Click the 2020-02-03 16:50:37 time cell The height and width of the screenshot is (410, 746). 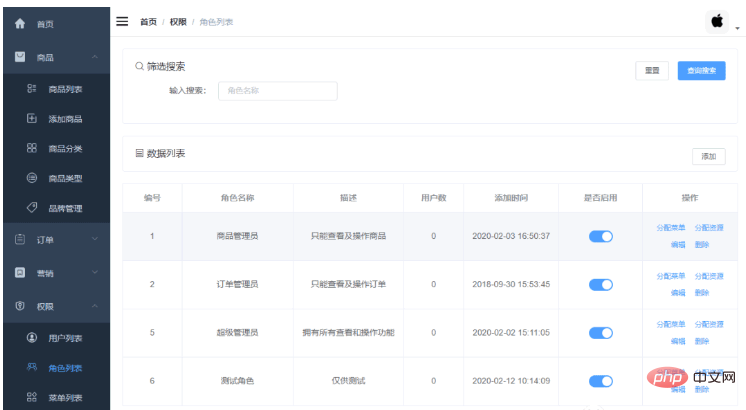coord(511,236)
